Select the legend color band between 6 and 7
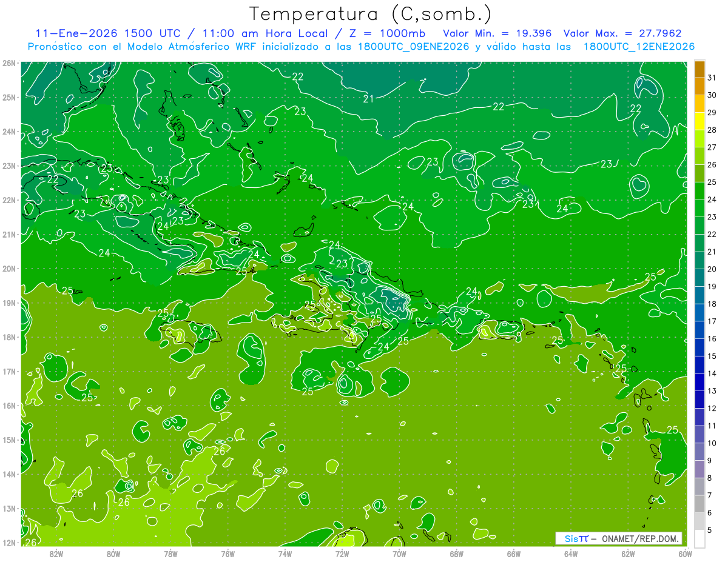The image size is (728, 562). pos(699,504)
